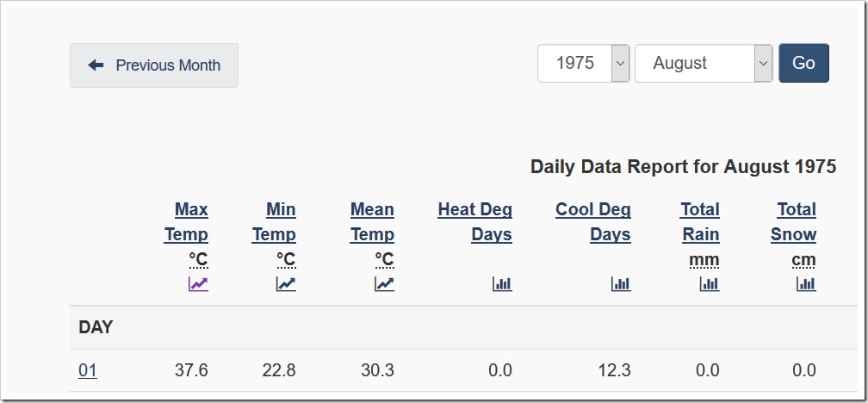Open day 01 hourly data link
868x403 pixels.
coord(88,370)
